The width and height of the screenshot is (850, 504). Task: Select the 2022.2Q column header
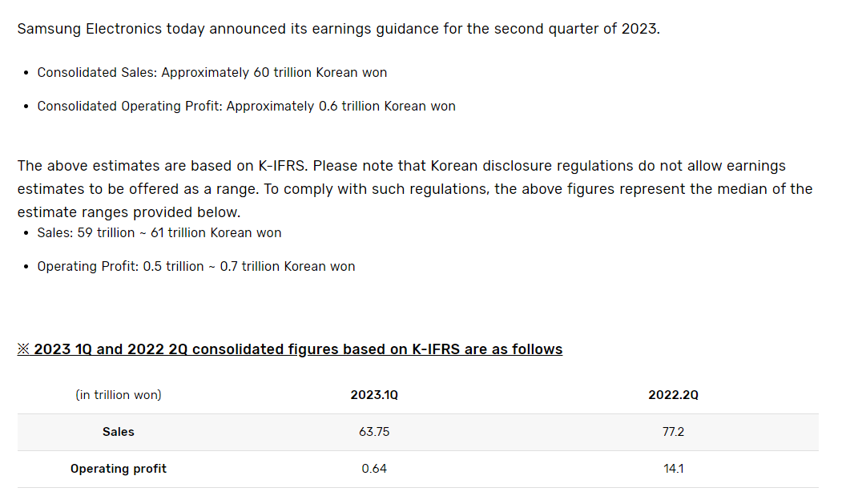point(673,395)
